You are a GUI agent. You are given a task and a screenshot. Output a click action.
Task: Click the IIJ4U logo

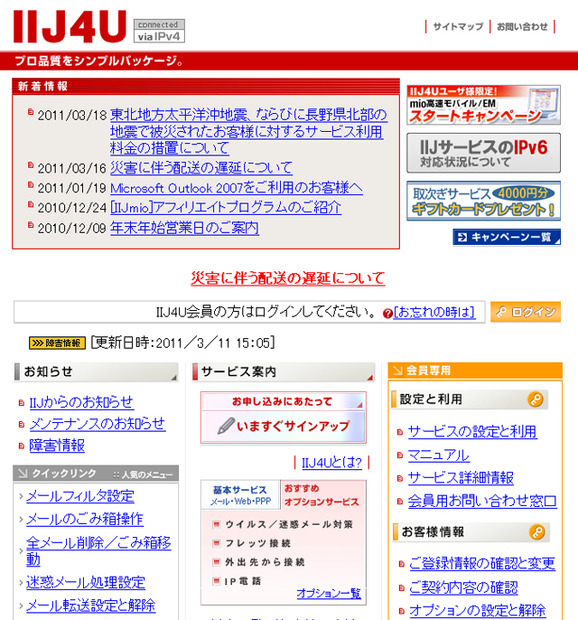70,26
